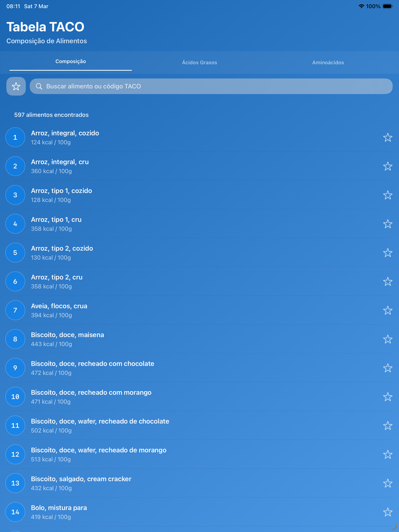
Task: Open Biscoito, doce, recheado com morango
Action: click(x=199, y=397)
